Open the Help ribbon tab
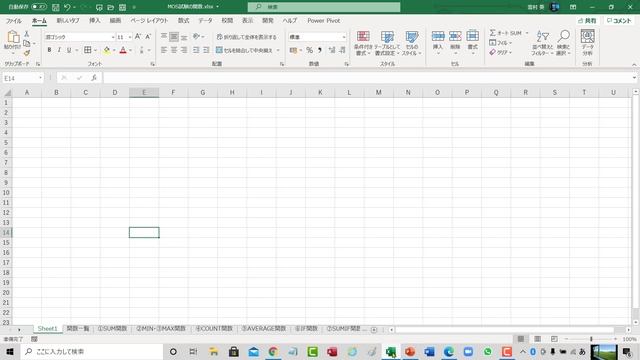This screenshot has width=640, height=360. pos(290,20)
